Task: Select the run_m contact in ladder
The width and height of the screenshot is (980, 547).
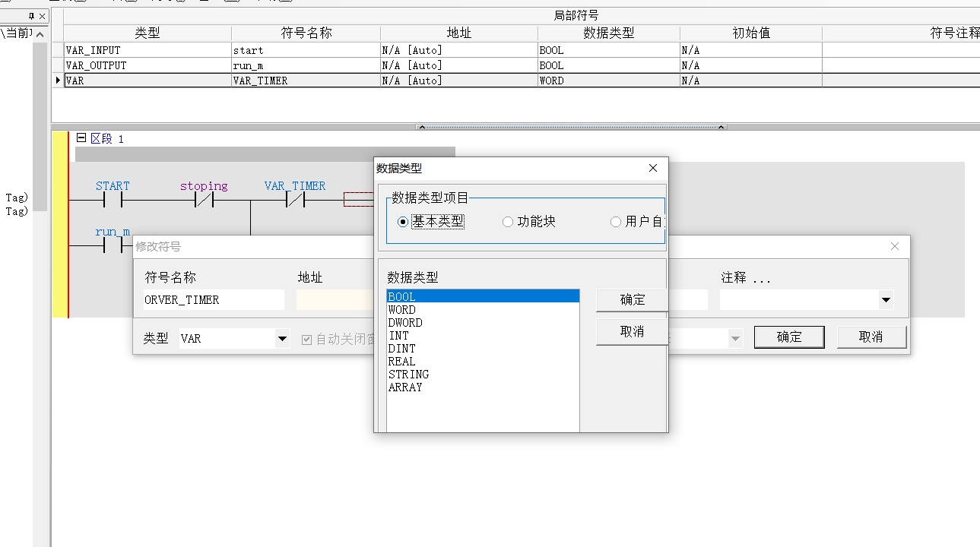Action: [x=113, y=246]
